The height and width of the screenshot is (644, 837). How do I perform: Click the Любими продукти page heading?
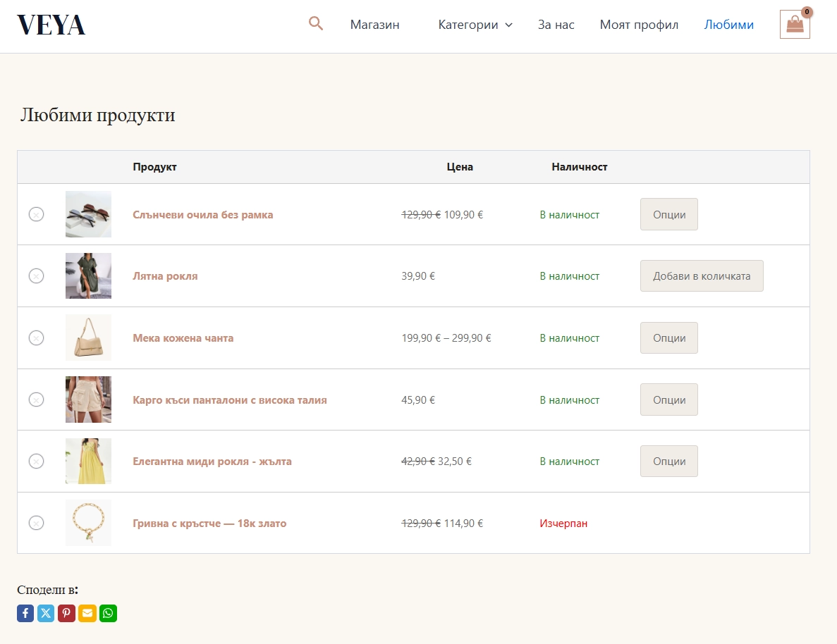coord(98,115)
